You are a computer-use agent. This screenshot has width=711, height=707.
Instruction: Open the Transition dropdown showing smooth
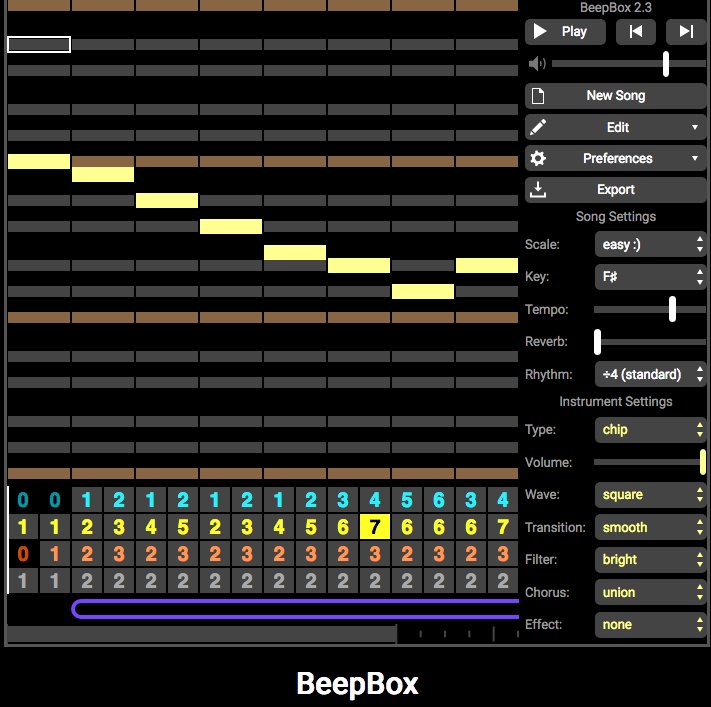pyautogui.click(x=650, y=527)
